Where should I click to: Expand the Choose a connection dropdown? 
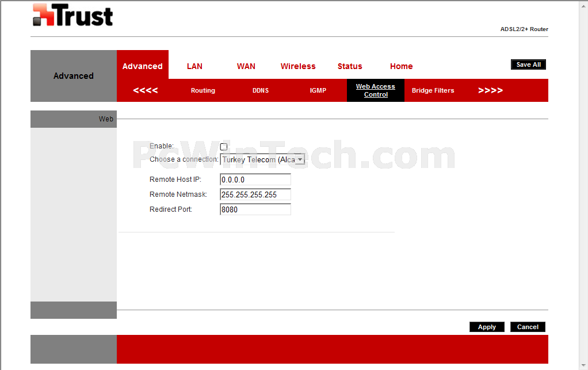262,159
